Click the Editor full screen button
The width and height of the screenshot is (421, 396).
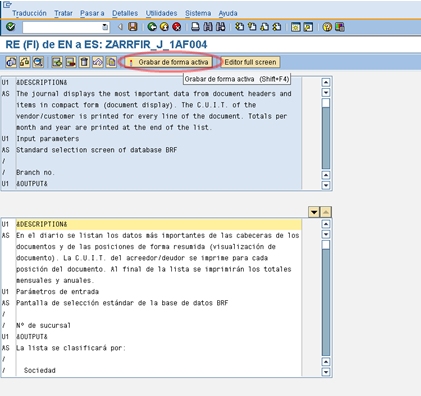pyautogui.click(x=250, y=62)
